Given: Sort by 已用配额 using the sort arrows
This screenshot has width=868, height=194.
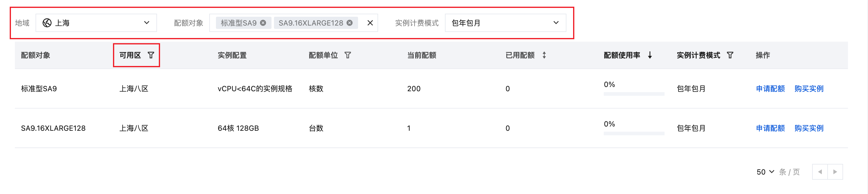Looking at the screenshot, I should (x=544, y=55).
